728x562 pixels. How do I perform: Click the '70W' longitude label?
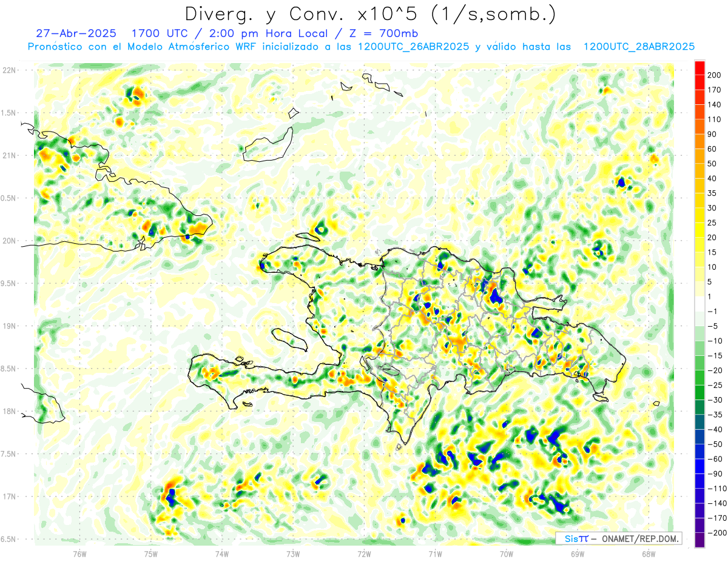507,554
